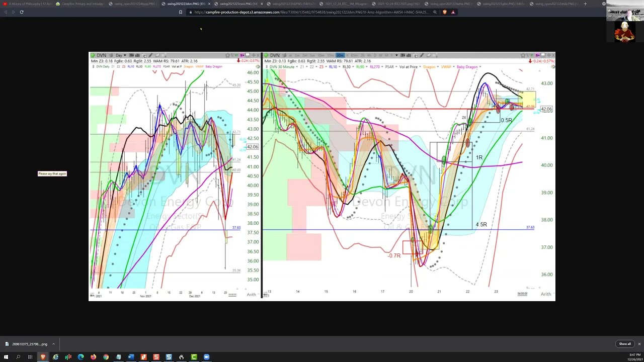The image size is (644, 362).
Task: Open Task View on the taskbar
Action: click(30, 357)
